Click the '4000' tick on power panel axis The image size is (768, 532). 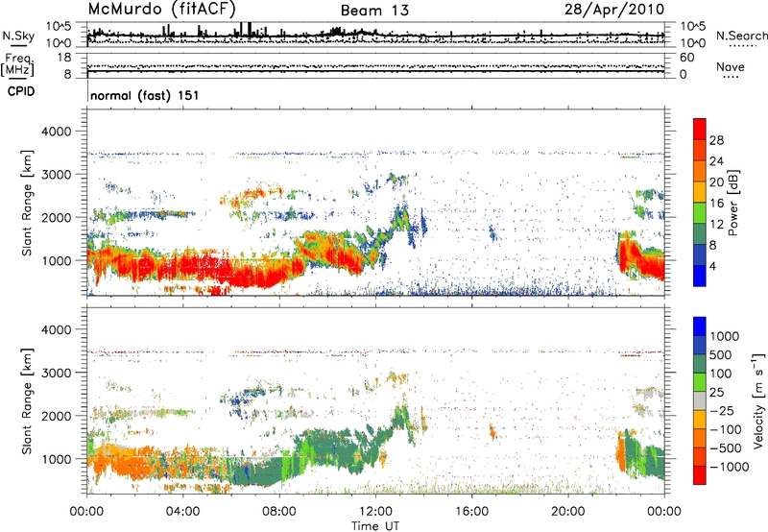point(57,132)
